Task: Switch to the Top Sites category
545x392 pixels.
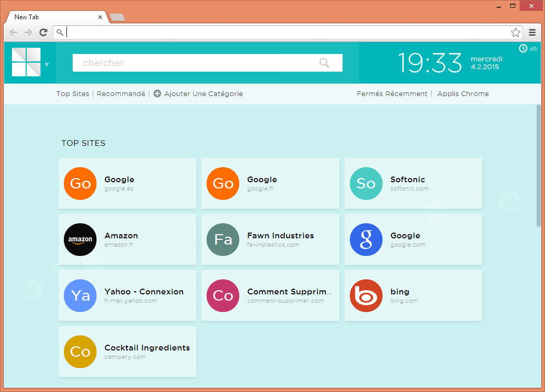Action: (73, 93)
